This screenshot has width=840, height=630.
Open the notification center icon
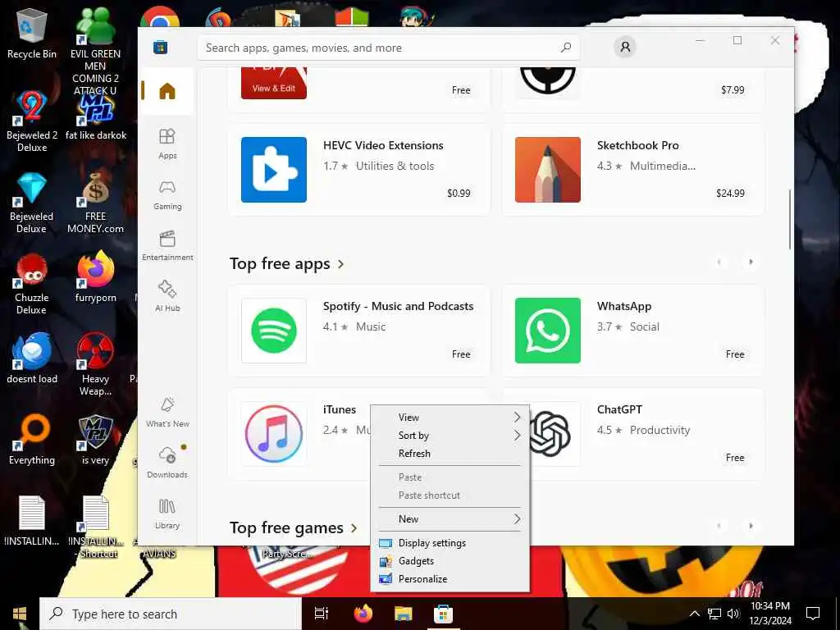[x=813, y=614]
